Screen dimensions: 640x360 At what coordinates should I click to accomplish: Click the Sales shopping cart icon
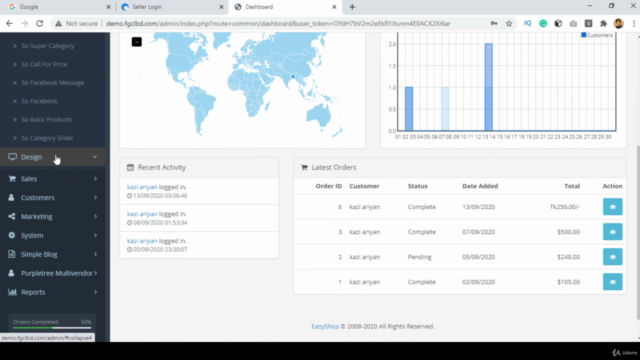tap(12, 178)
